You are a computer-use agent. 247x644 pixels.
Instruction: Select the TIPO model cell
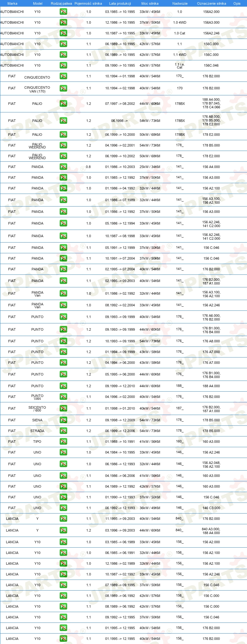pos(37,442)
